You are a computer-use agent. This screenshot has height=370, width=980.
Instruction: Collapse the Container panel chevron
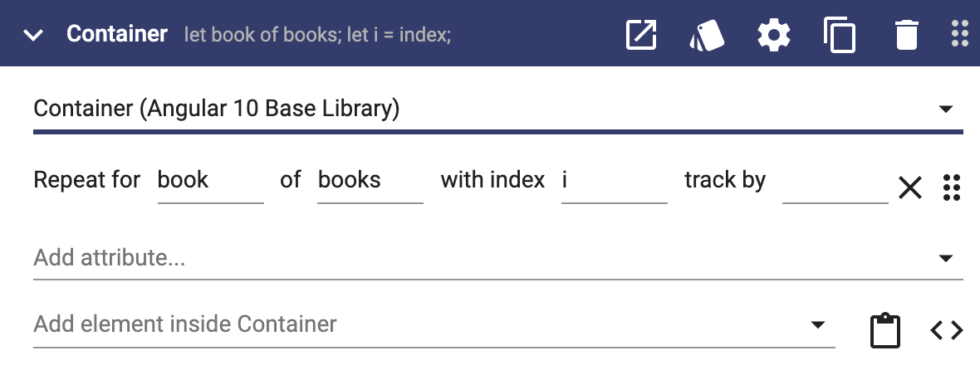(x=33, y=35)
